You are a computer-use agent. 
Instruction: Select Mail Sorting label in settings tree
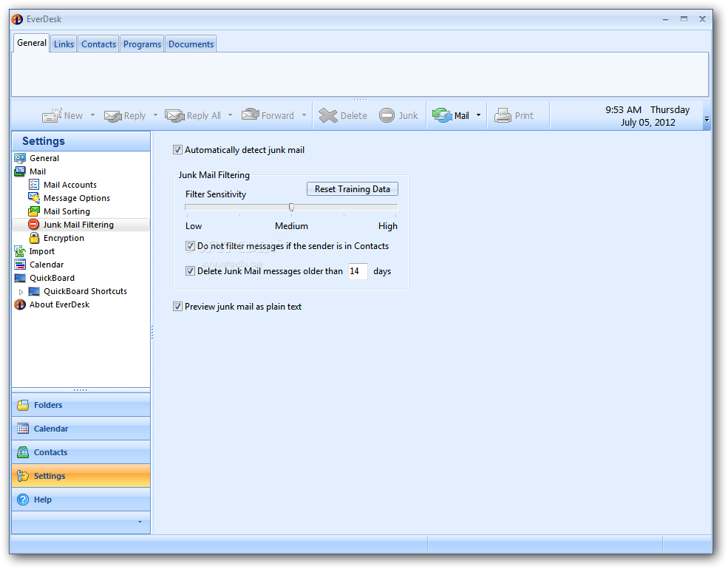coord(67,211)
